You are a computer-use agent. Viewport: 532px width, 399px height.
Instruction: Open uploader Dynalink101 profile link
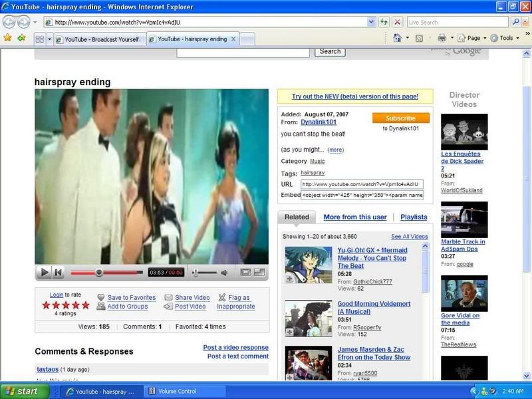point(319,122)
